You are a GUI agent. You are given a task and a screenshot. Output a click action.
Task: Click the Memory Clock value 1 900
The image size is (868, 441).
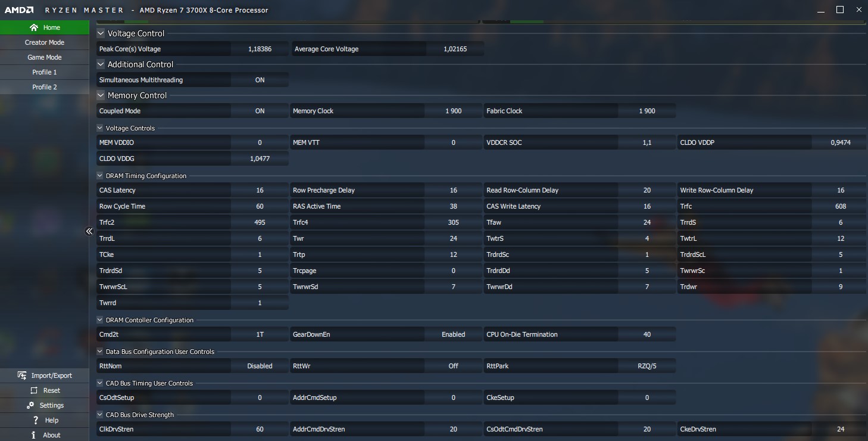coord(453,111)
